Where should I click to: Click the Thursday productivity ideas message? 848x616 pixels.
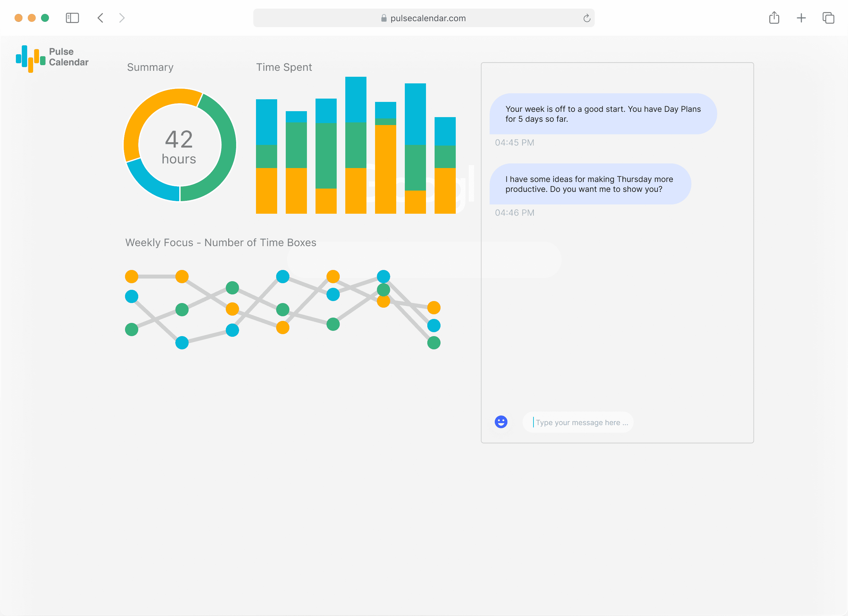[590, 184]
